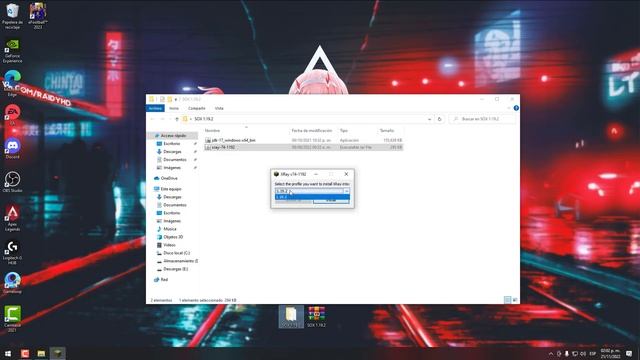Open Objetos 3D under Este equipo
Screen dimensions: 640x360
click(173, 237)
